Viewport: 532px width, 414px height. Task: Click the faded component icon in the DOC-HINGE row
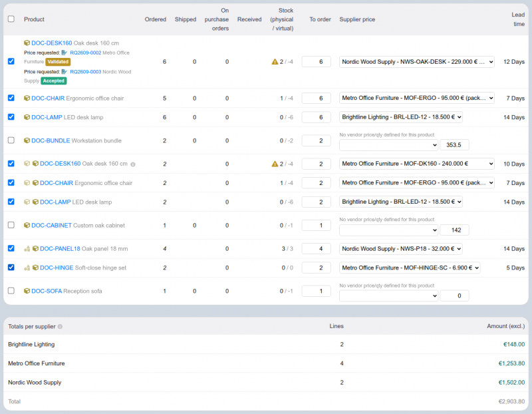27,268
